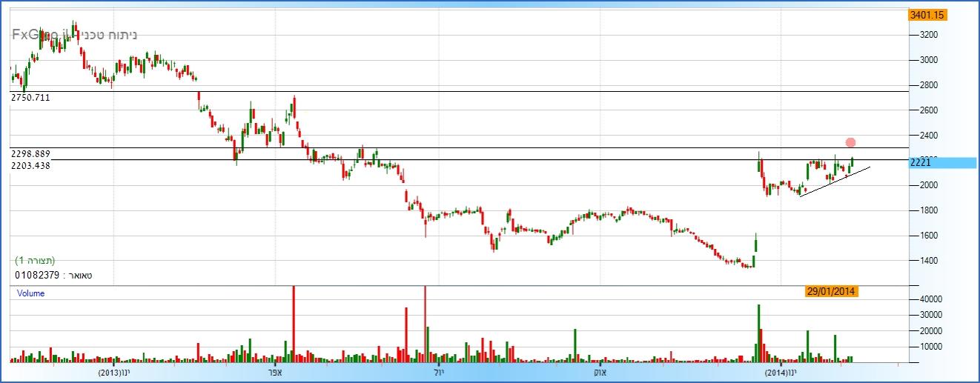Click the ינו(2013) date axis label
980x383 pixels.
[x=114, y=373]
